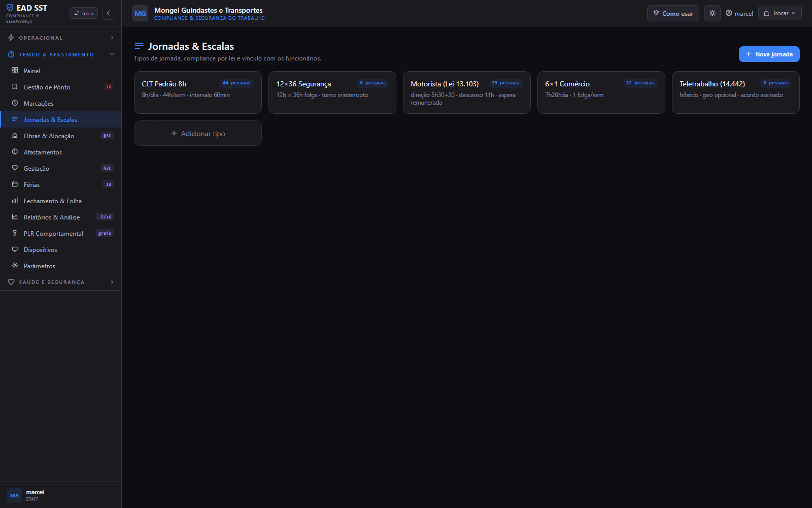Open Gestão de Ponto menu item
812x508 pixels.
pyautogui.click(x=61, y=87)
